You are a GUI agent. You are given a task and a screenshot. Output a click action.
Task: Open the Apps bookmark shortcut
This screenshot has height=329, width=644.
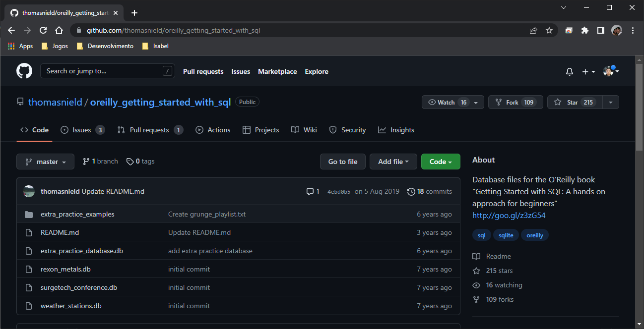(x=20, y=46)
